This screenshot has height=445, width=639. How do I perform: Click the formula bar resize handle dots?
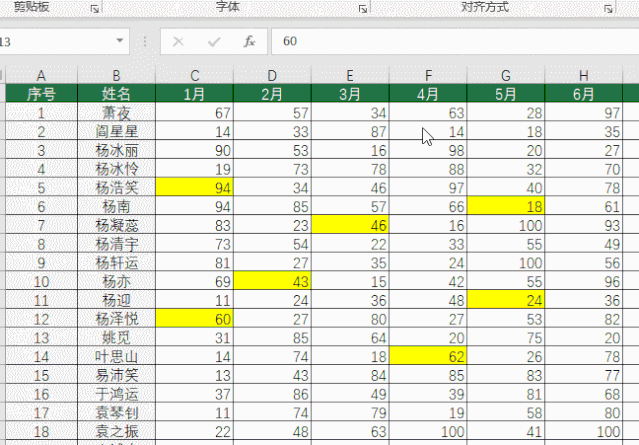coord(146,42)
